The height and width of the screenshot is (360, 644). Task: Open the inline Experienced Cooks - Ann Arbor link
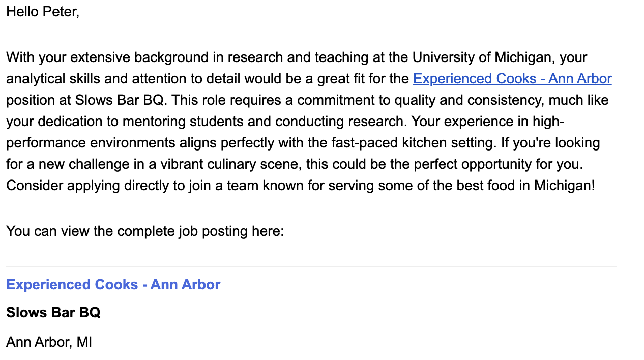tap(512, 79)
